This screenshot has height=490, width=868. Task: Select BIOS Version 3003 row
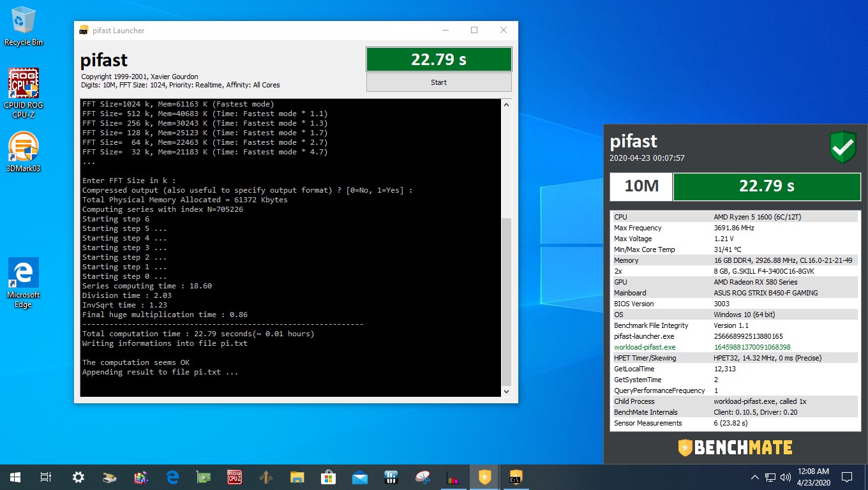[735, 304]
